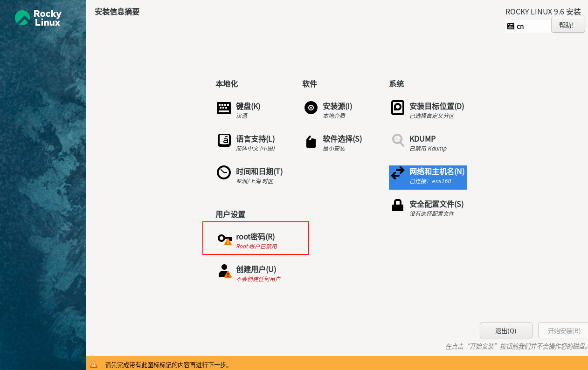Click the 'Root 帐户已禁用' status text
Screen dimensions: 588x370
pyautogui.click(x=256, y=247)
